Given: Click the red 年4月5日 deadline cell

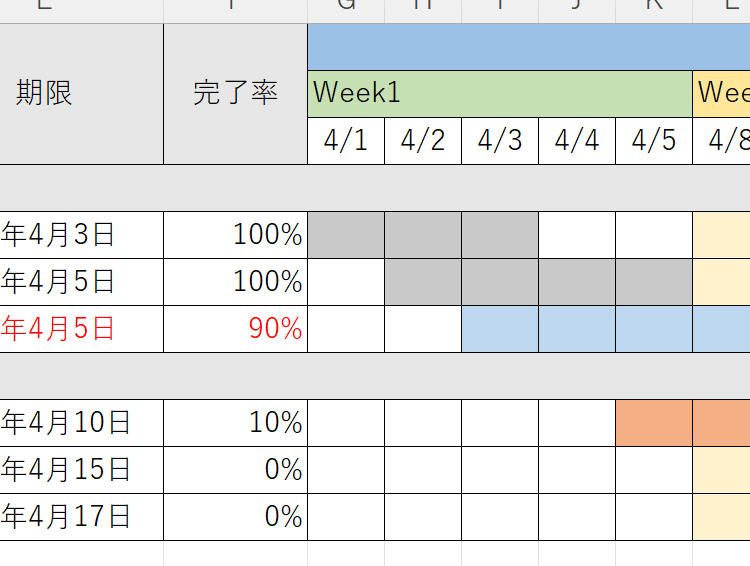Looking at the screenshot, I should click(x=80, y=329).
